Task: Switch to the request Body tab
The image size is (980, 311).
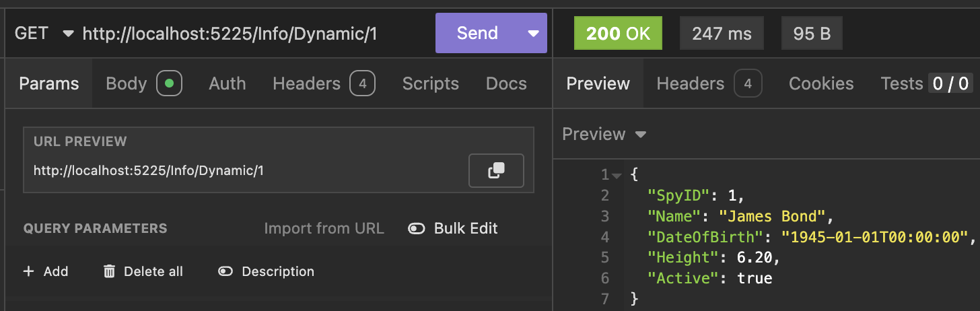Action: click(127, 83)
